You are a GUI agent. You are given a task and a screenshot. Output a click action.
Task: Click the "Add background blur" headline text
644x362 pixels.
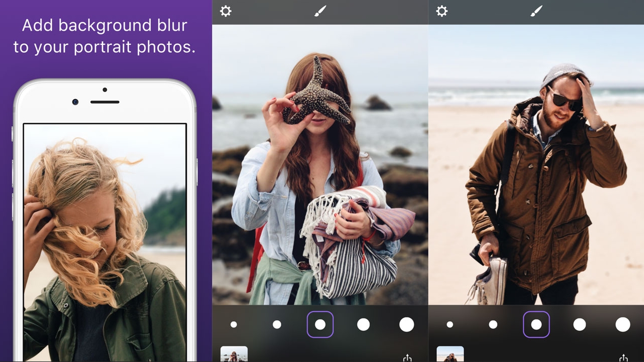pos(104,36)
